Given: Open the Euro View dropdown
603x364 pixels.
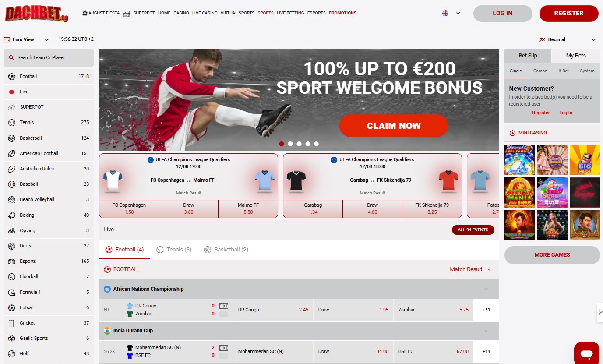Looking at the screenshot, I should 26,39.
